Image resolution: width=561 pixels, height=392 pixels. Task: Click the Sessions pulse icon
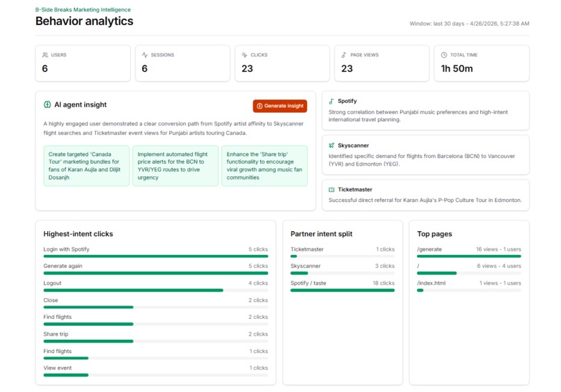[145, 55]
